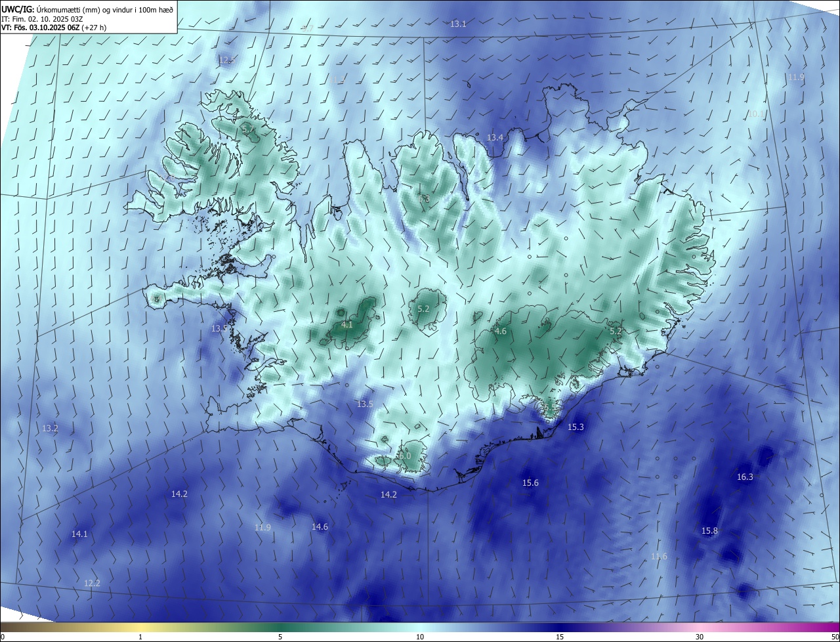
Task: Click the 14.6 value label
Action: [320, 526]
